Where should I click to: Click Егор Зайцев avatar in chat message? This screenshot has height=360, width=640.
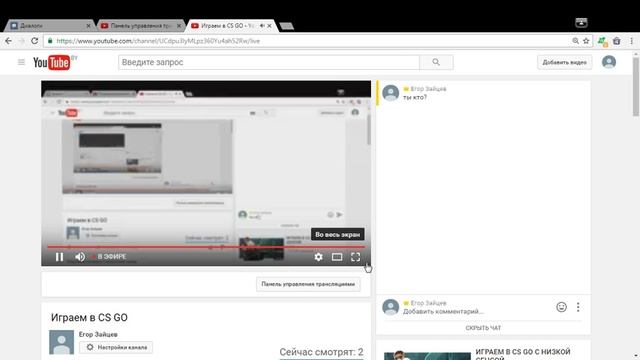click(x=391, y=93)
